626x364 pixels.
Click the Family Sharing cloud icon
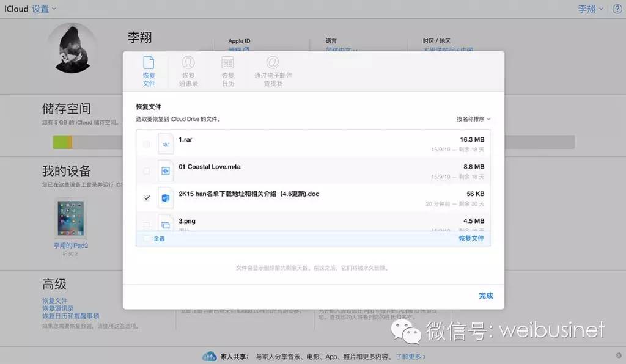(x=209, y=356)
